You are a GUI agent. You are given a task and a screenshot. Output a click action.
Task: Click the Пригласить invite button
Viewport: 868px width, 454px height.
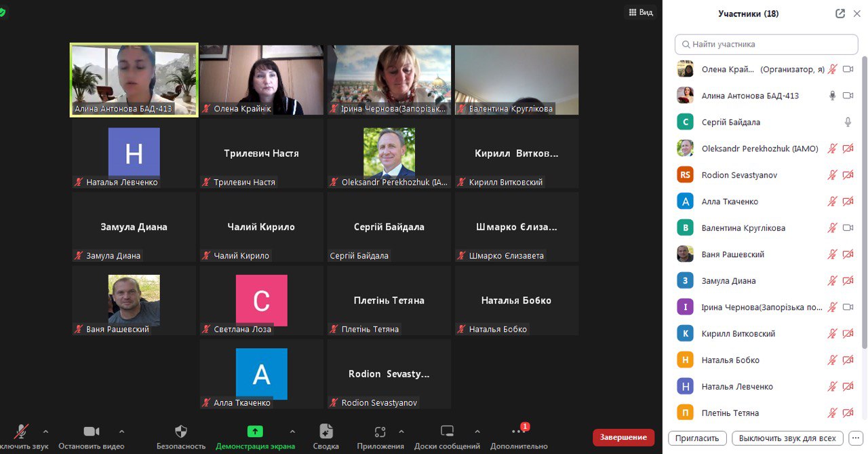697,438
